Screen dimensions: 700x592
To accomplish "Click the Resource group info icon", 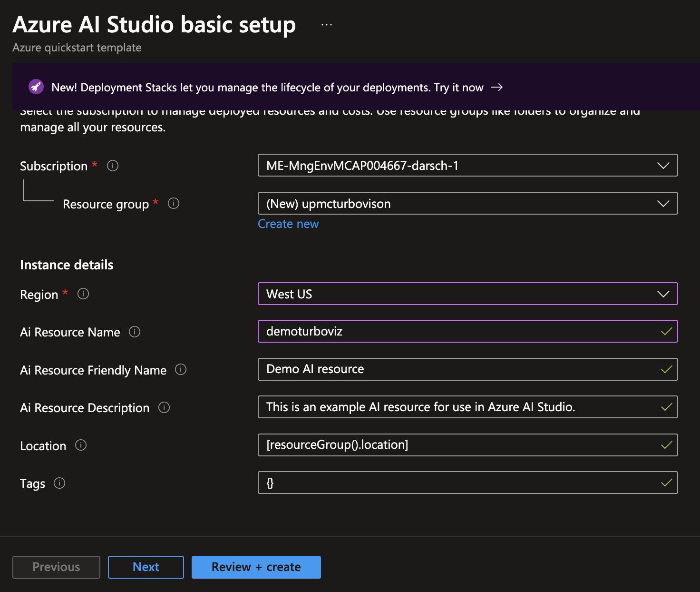I will pos(174,204).
